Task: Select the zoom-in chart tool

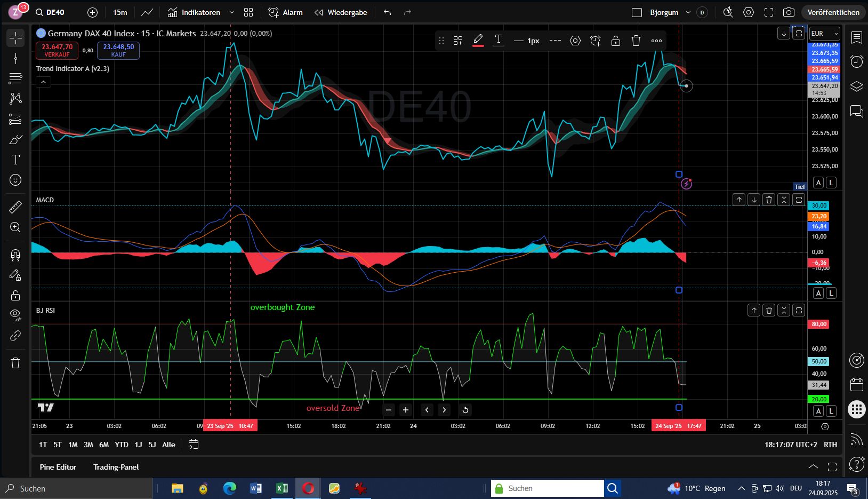Action: point(15,227)
